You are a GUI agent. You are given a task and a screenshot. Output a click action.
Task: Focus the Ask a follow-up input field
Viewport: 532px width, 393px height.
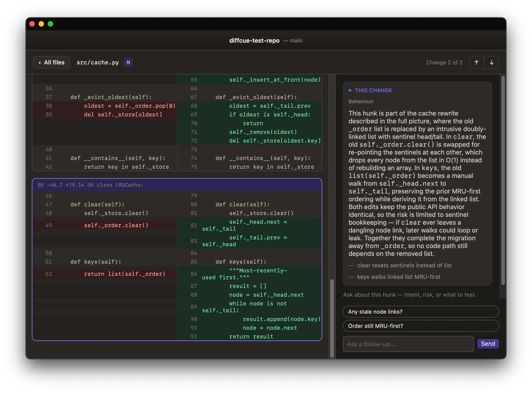tap(408, 344)
